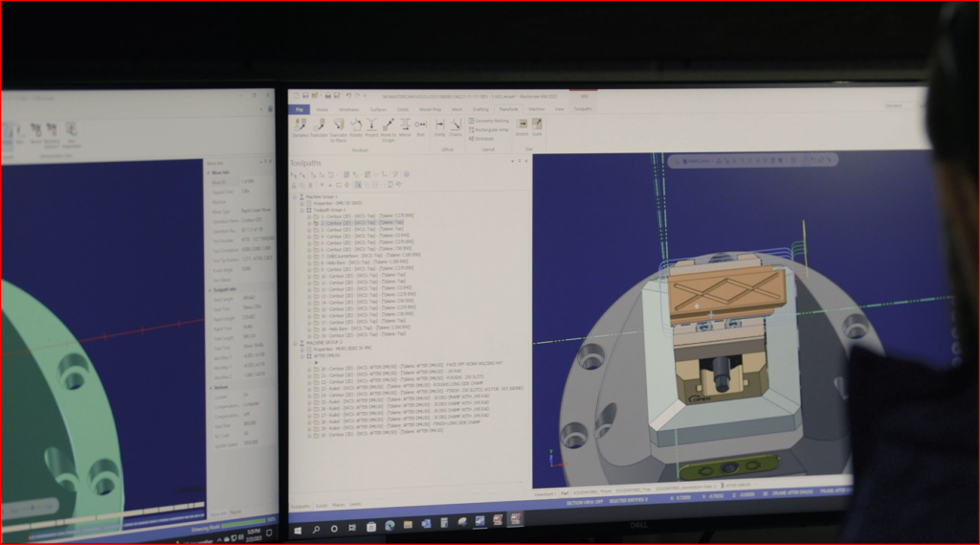Image resolution: width=980 pixels, height=545 pixels.
Task: Switch to Model Prep tab
Action: [430, 109]
